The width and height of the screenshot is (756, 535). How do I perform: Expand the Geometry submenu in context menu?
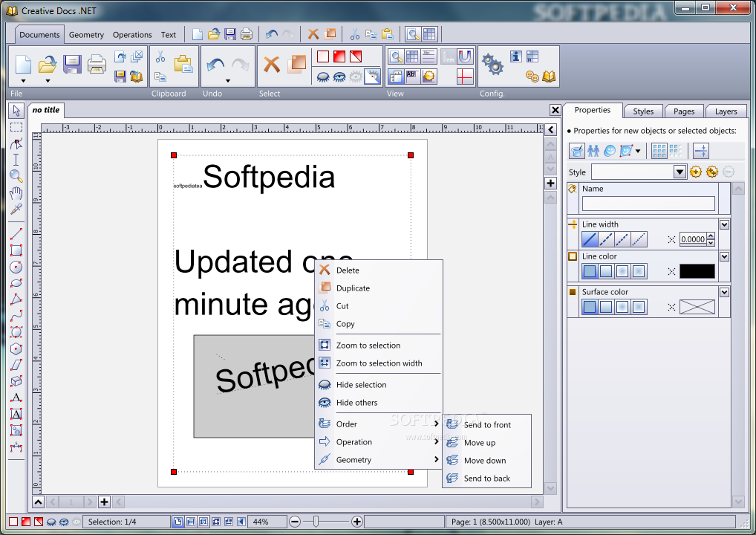(x=379, y=460)
